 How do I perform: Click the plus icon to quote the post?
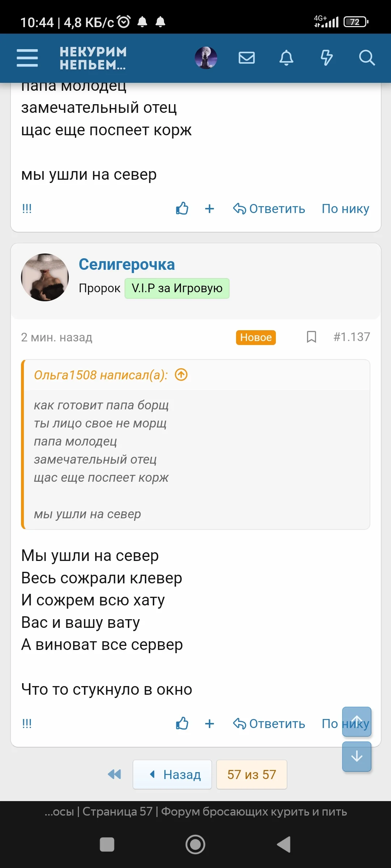(209, 724)
